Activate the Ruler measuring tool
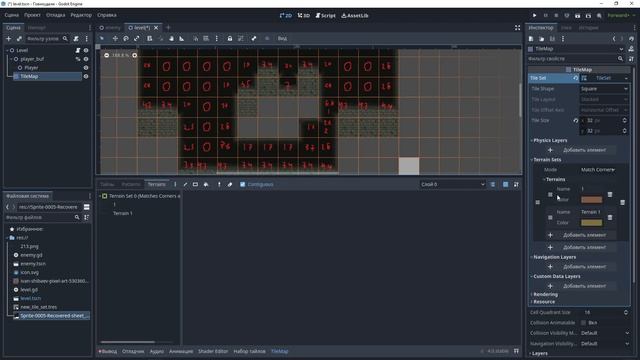 pyautogui.click(x=182, y=38)
